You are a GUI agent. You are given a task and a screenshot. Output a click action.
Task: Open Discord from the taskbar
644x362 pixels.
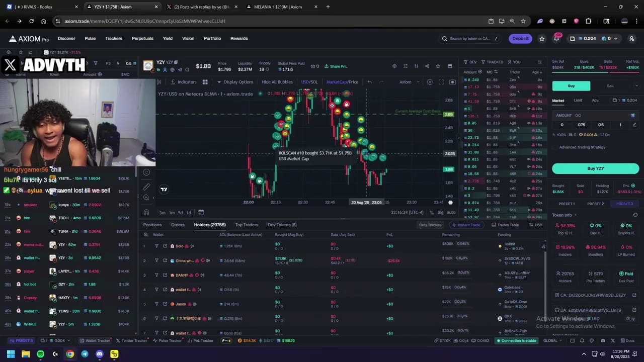(99, 354)
